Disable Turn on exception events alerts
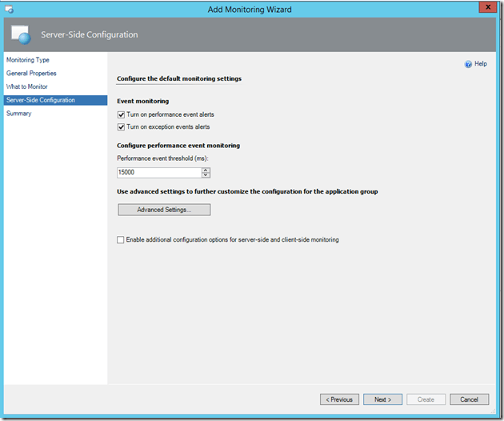 pos(122,126)
